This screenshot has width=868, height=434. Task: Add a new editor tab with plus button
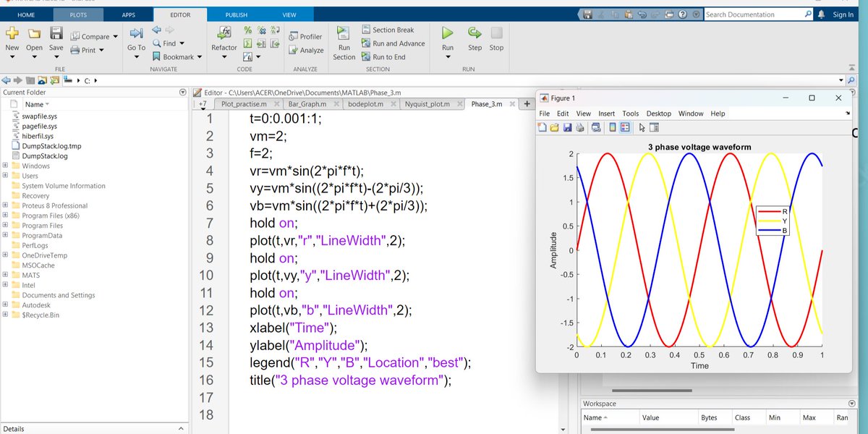tap(527, 104)
